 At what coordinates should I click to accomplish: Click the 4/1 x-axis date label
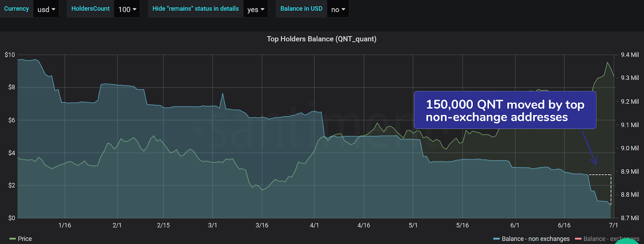[x=314, y=225]
